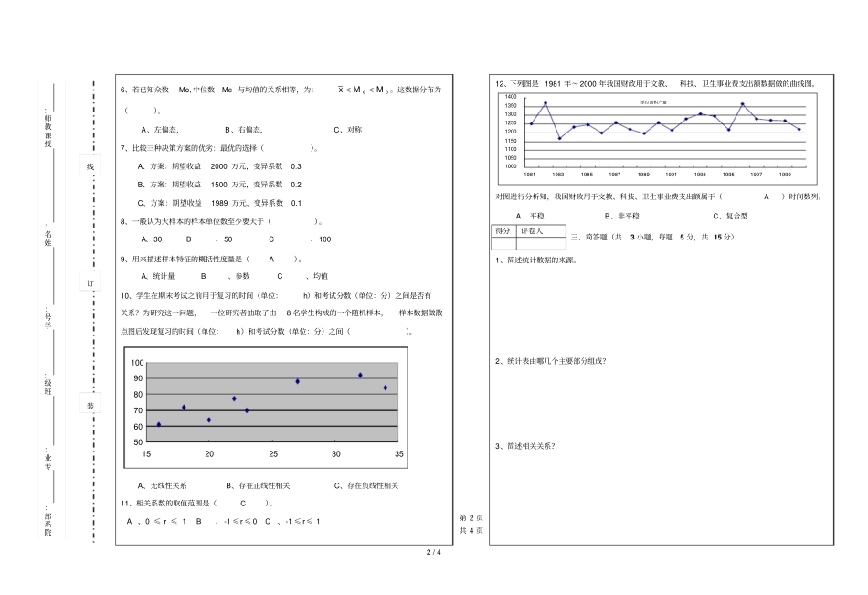
Task: Click question 8 option "A、30"
Action: (152, 239)
